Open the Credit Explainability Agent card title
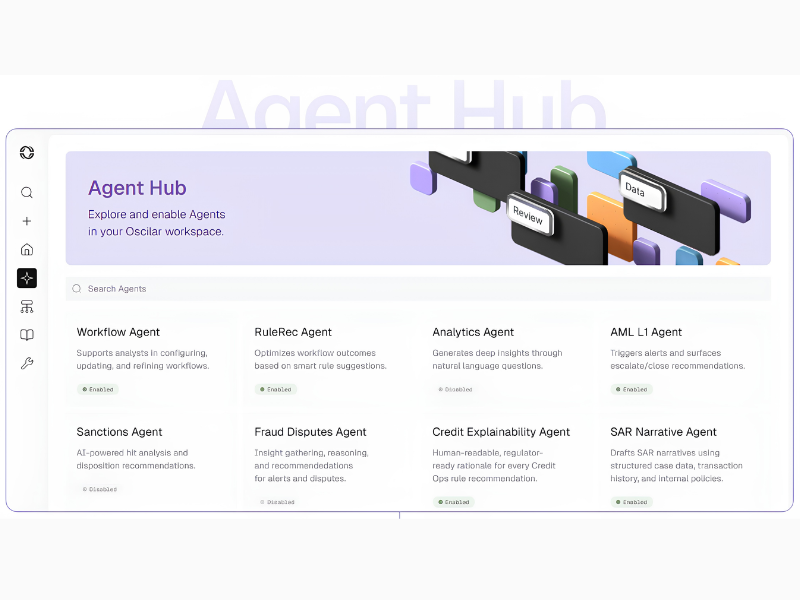 click(x=501, y=432)
